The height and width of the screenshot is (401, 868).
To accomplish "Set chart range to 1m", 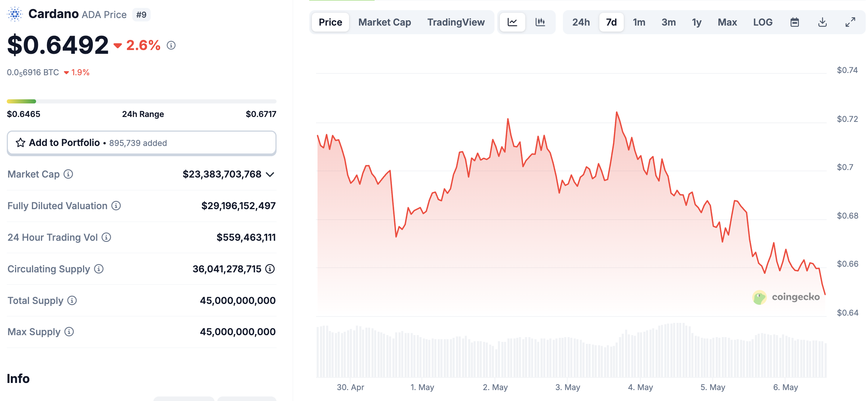I will tap(639, 22).
